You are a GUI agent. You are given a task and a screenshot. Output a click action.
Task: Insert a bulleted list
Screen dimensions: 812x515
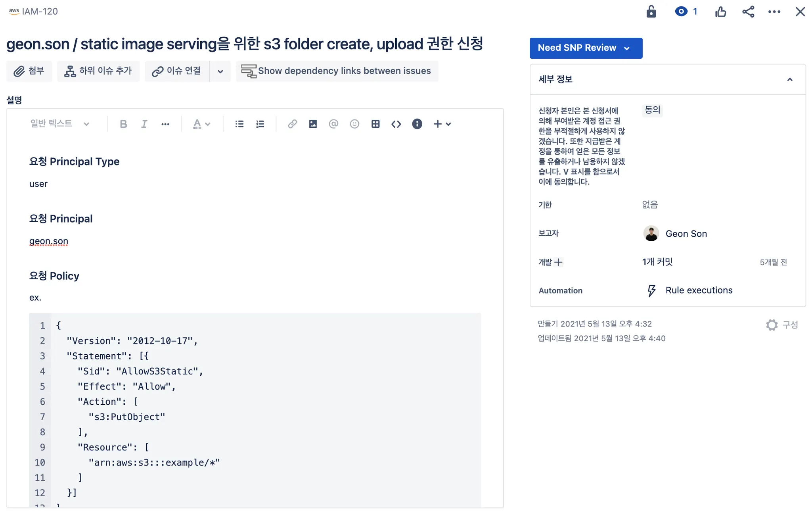pyautogui.click(x=239, y=124)
